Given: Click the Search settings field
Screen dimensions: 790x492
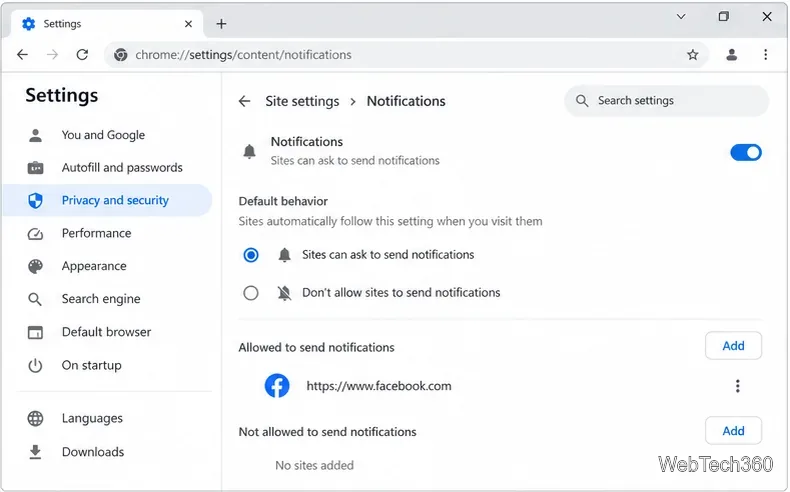Looking at the screenshot, I should (667, 101).
